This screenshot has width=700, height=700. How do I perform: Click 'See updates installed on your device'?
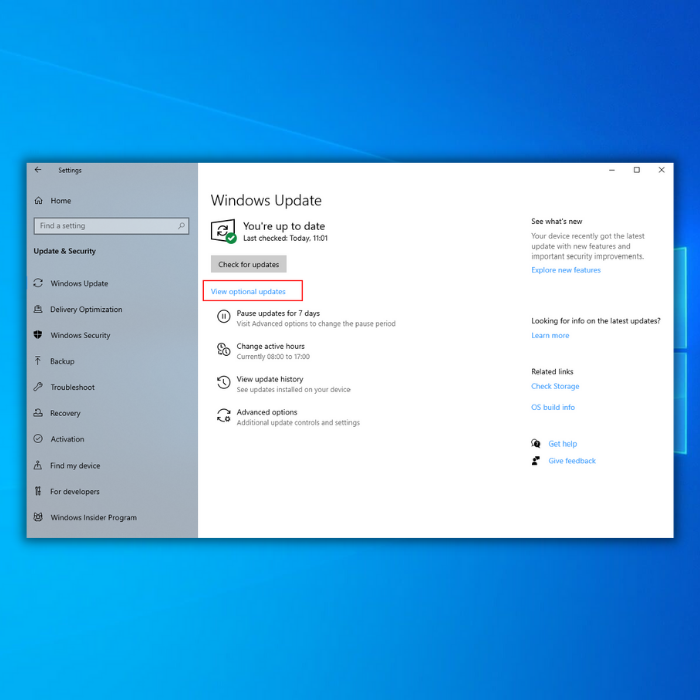click(x=293, y=390)
